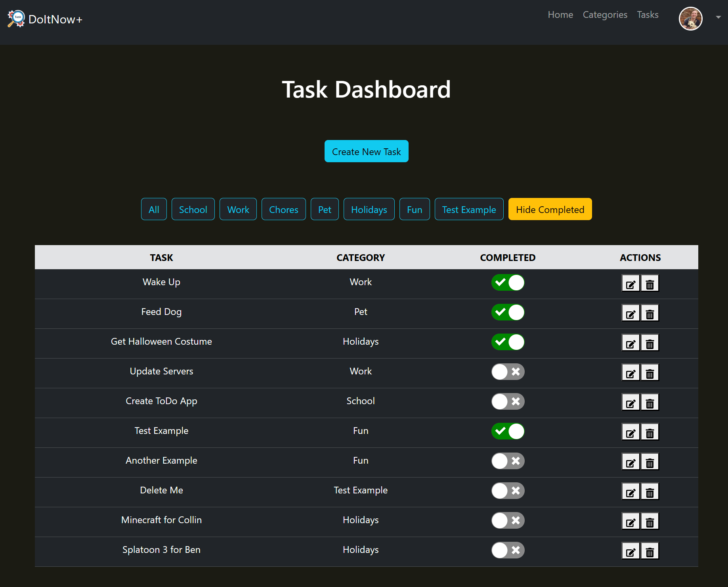Toggle completion for Test Example task

(508, 431)
